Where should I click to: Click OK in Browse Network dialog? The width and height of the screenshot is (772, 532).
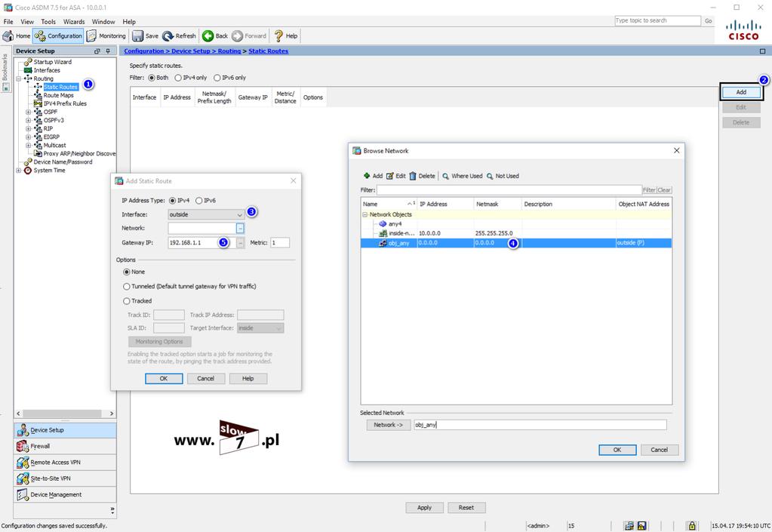tap(617, 450)
